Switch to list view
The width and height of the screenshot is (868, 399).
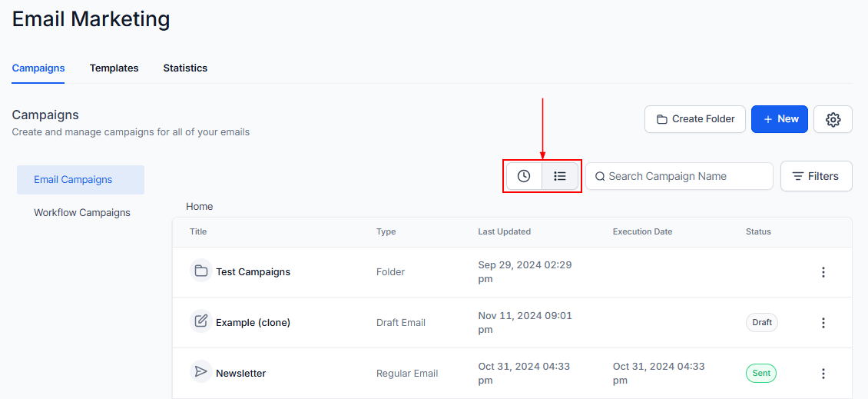pyautogui.click(x=560, y=176)
